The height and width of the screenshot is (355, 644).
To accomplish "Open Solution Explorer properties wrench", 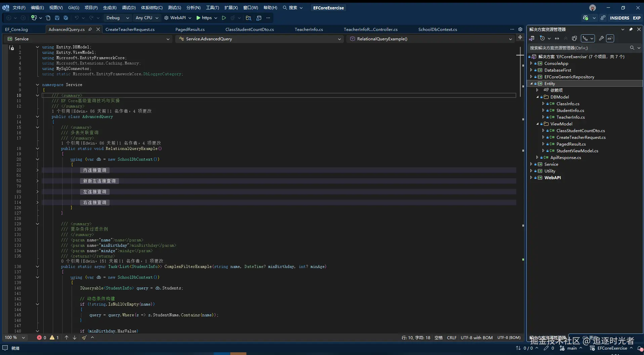I will [601, 38].
